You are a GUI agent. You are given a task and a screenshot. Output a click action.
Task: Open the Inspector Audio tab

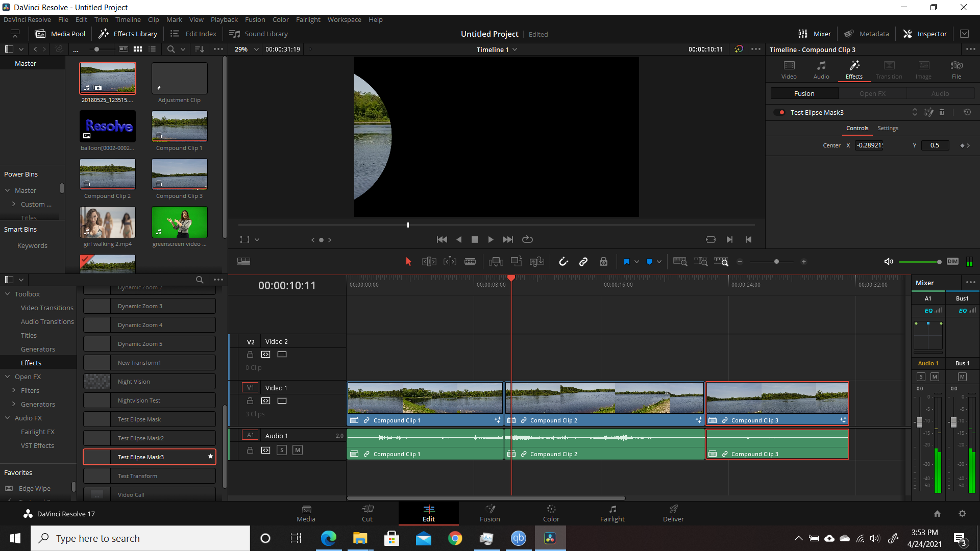pyautogui.click(x=821, y=70)
